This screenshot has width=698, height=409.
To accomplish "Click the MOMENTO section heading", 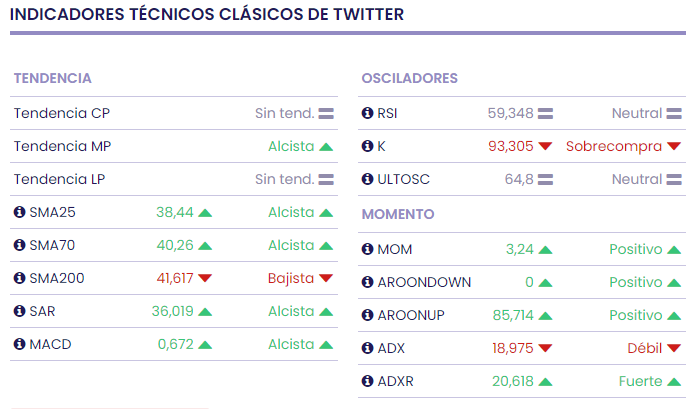I will (x=398, y=214).
